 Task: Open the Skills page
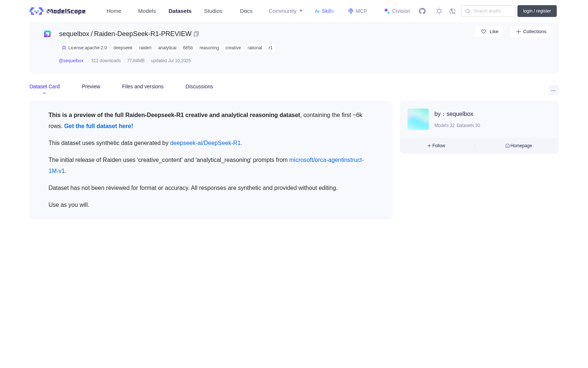324,11
